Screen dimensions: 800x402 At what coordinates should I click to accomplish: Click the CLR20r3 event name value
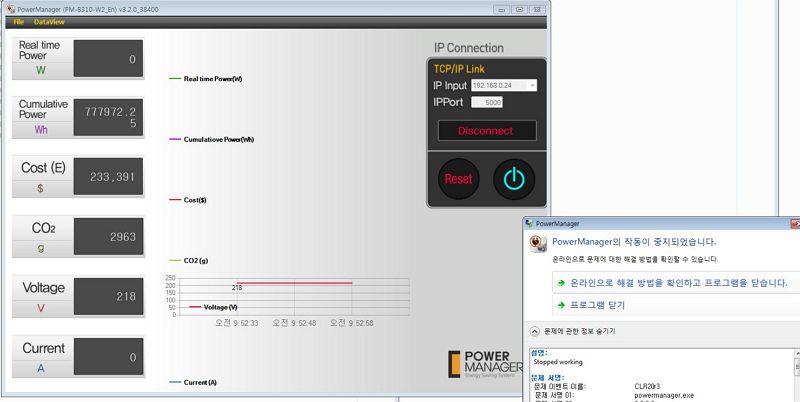647,386
